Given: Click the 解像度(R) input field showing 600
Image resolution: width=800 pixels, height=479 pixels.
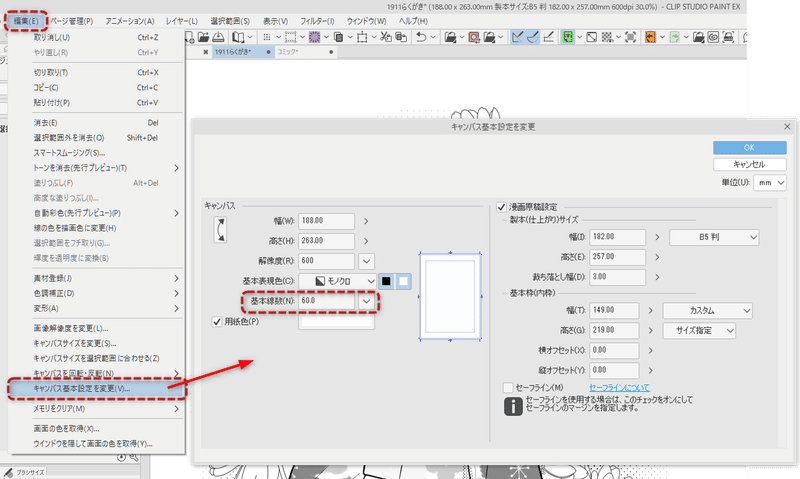Looking at the screenshot, I should click(327, 261).
